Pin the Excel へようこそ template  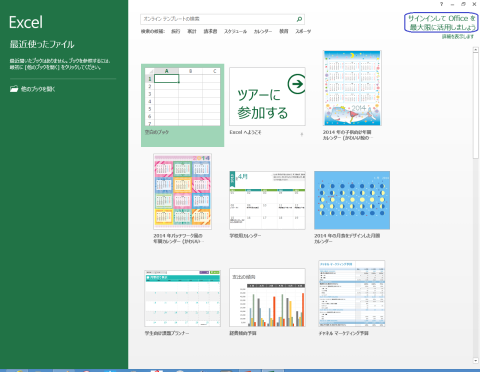click(x=302, y=134)
